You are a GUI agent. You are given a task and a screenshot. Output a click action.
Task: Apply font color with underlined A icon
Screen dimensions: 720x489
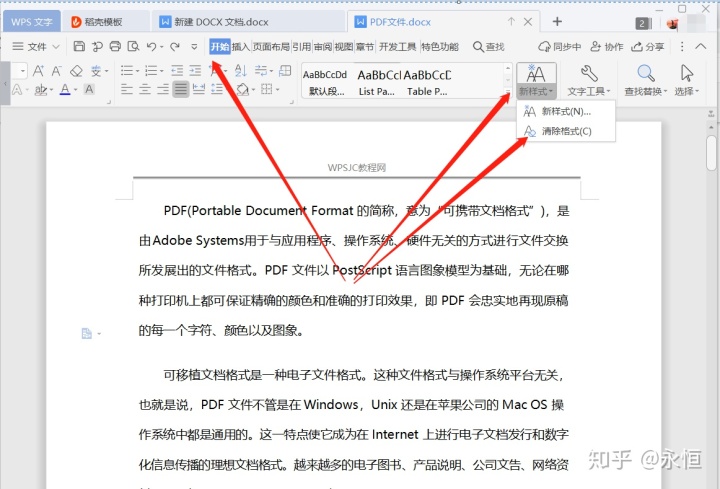click(x=65, y=89)
